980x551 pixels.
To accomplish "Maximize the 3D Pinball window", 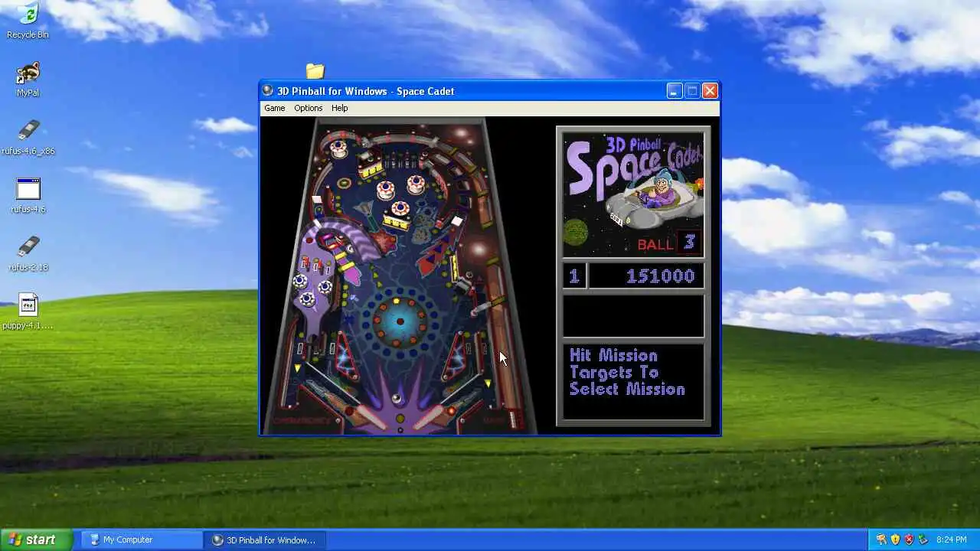I will tap(692, 91).
